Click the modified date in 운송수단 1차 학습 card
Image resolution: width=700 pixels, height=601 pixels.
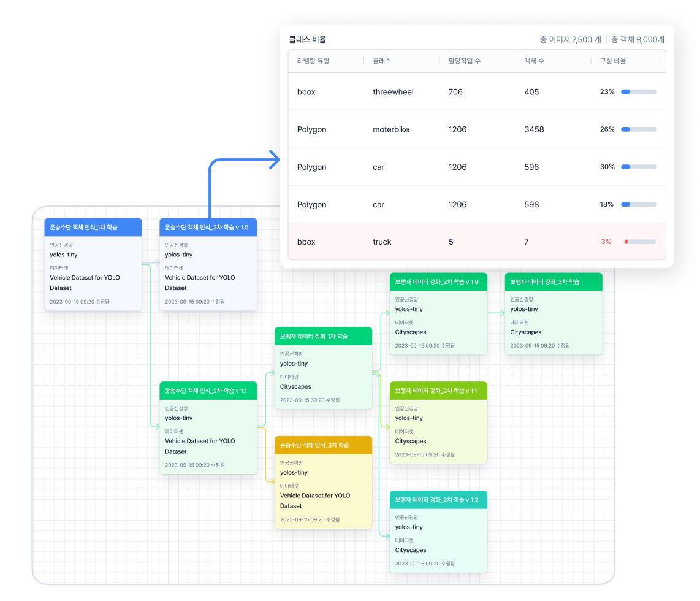pyautogui.click(x=80, y=301)
